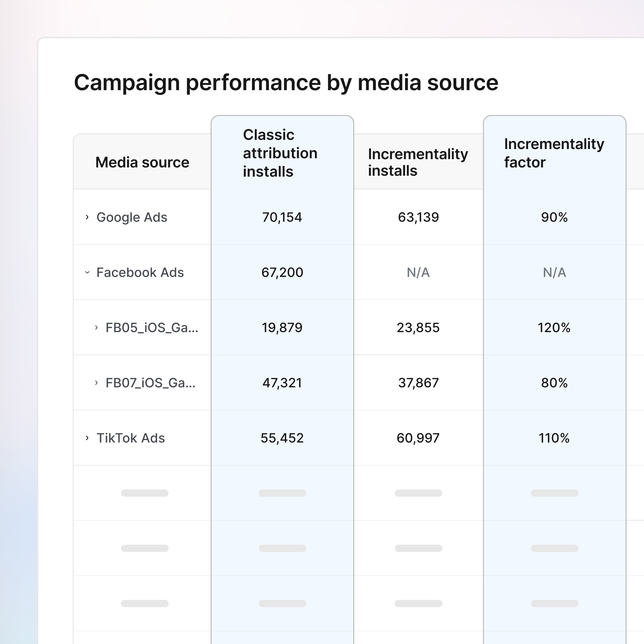The width and height of the screenshot is (644, 644).
Task: Collapse the Facebook Ads row
Action: point(87,272)
